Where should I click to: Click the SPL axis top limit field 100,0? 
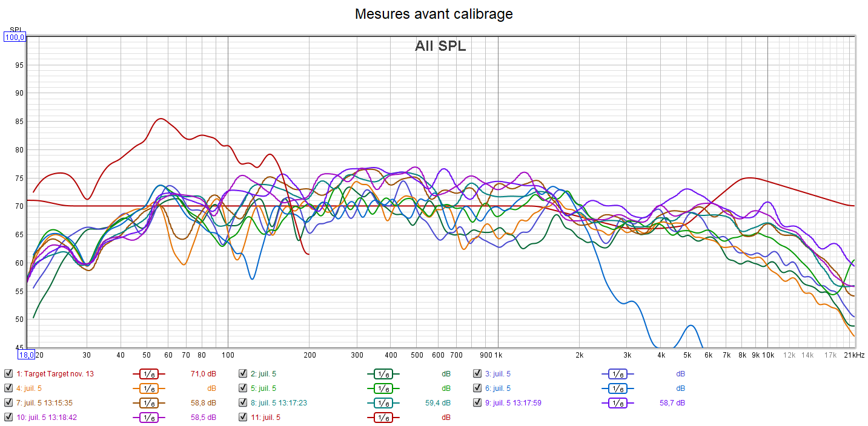[x=15, y=38]
